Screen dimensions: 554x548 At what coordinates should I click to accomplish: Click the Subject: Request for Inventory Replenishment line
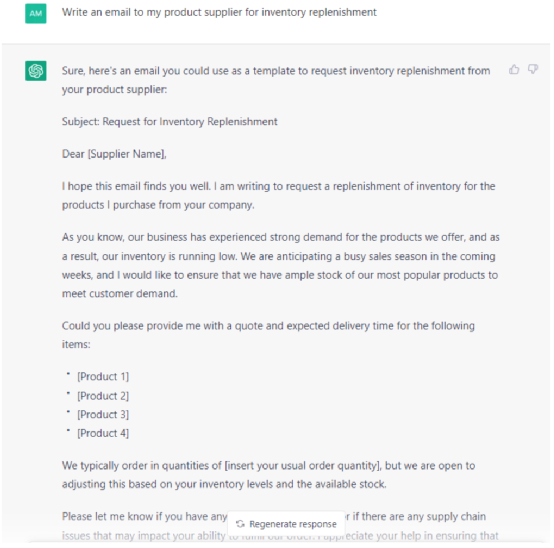point(170,122)
